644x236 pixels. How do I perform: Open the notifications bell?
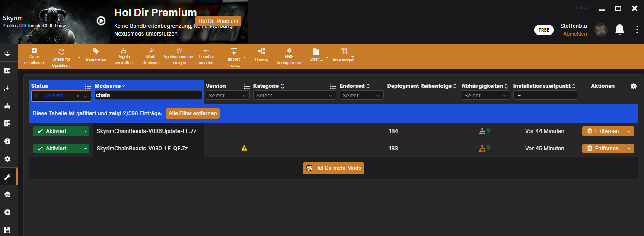tap(620, 29)
